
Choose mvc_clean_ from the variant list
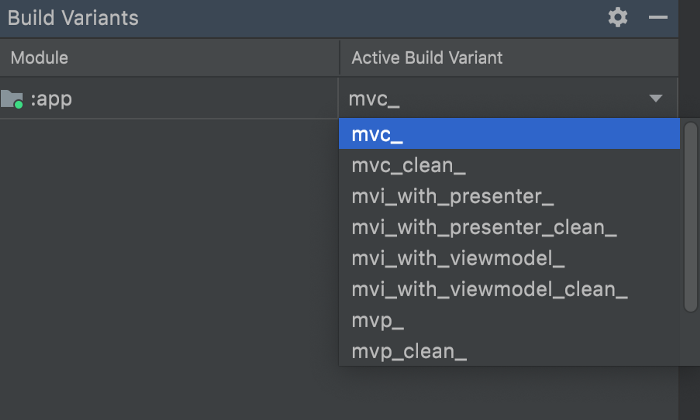(x=409, y=165)
